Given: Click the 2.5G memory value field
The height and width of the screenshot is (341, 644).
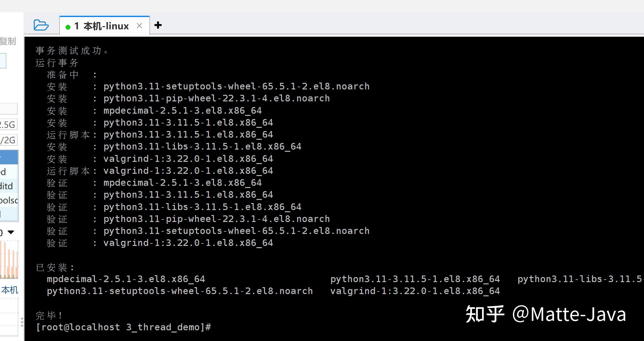Looking at the screenshot, I should click(x=8, y=124).
